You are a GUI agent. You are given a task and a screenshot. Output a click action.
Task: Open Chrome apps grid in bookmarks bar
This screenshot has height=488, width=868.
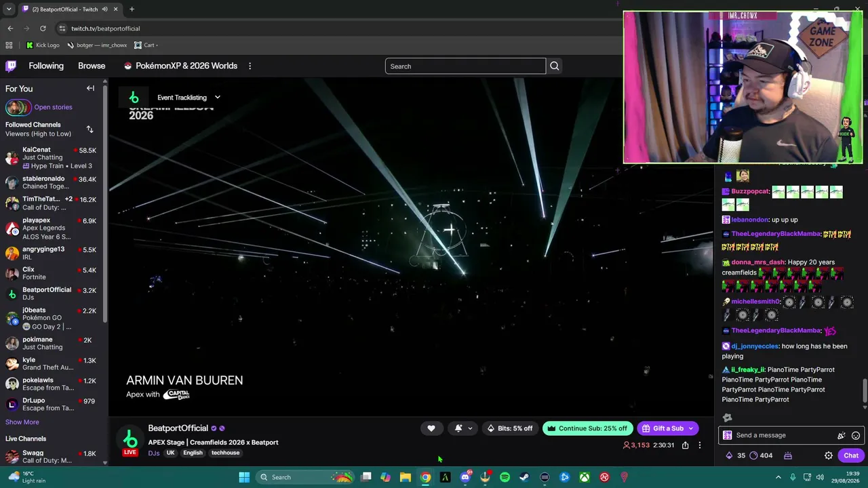(x=9, y=45)
